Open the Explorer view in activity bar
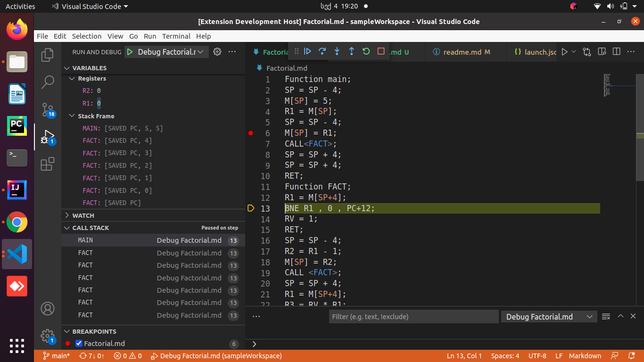 [x=48, y=55]
